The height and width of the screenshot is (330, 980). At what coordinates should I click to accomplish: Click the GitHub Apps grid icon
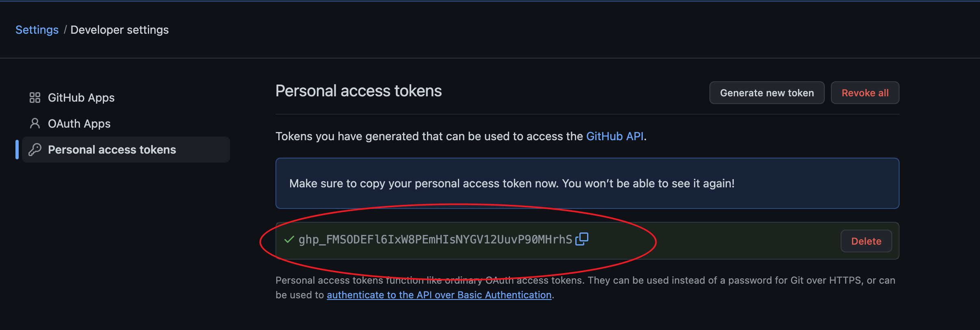click(35, 98)
